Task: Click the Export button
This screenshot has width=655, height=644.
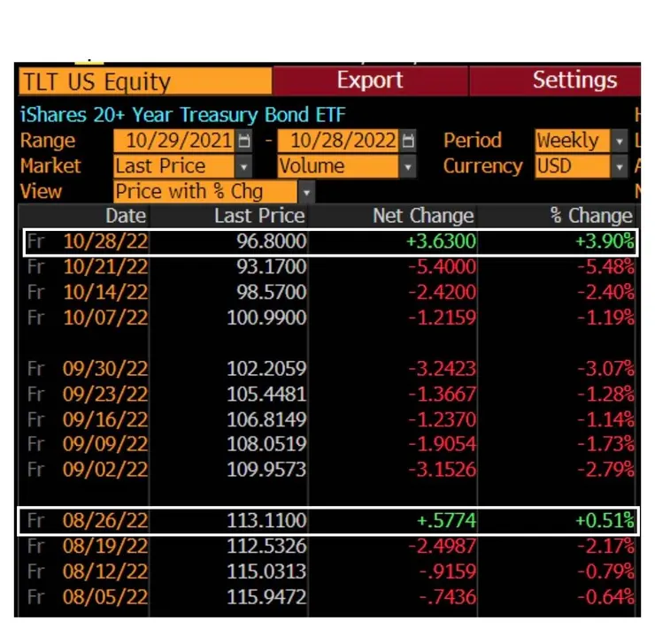Action: click(x=370, y=80)
